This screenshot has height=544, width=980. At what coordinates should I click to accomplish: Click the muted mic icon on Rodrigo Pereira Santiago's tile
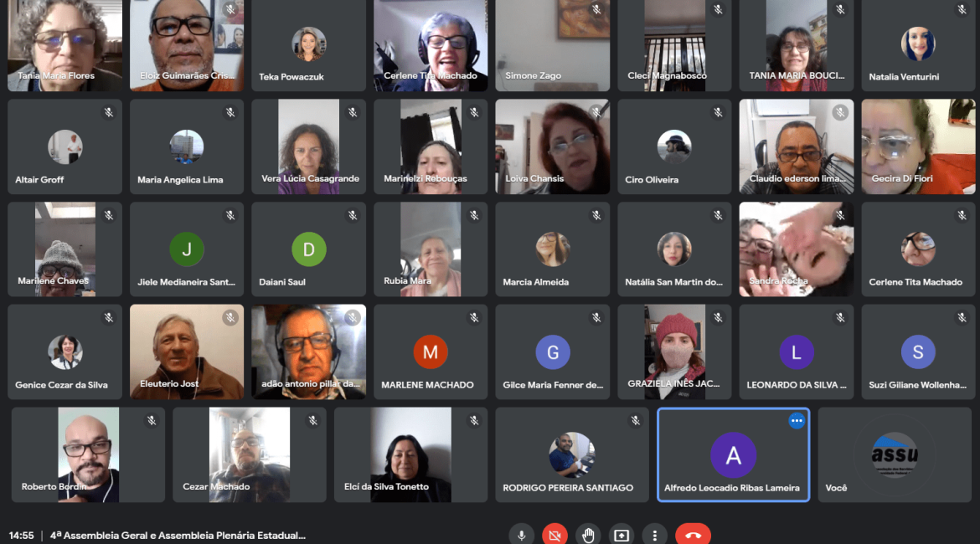click(635, 420)
